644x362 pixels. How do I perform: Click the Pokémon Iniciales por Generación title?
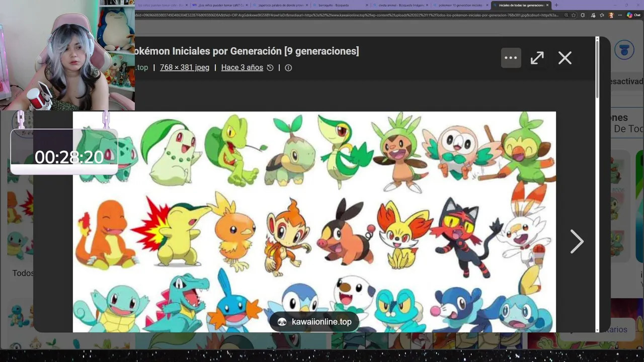(247, 51)
